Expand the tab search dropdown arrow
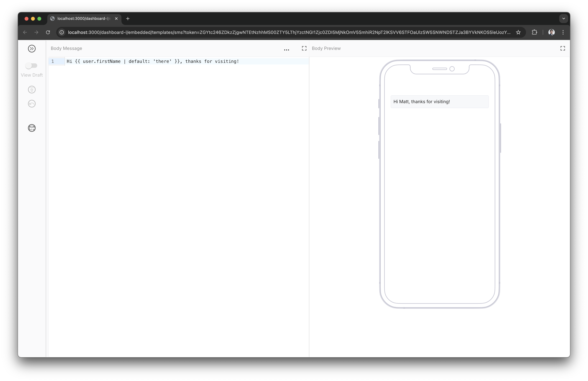The width and height of the screenshot is (588, 381). pos(564,19)
